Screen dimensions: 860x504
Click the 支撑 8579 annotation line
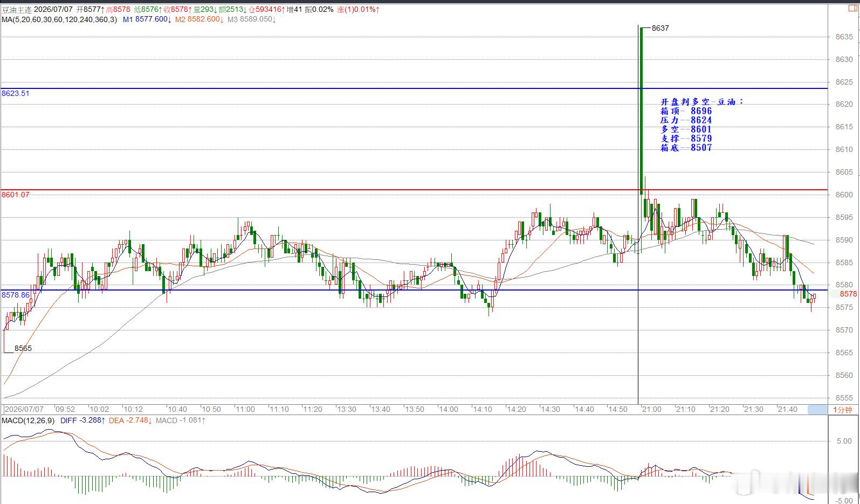point(686,138)
